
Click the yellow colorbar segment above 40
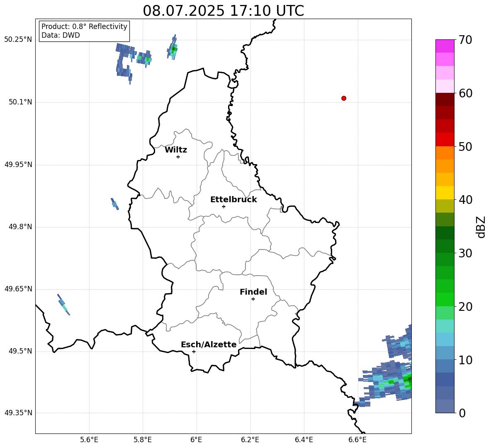(445, 193)
